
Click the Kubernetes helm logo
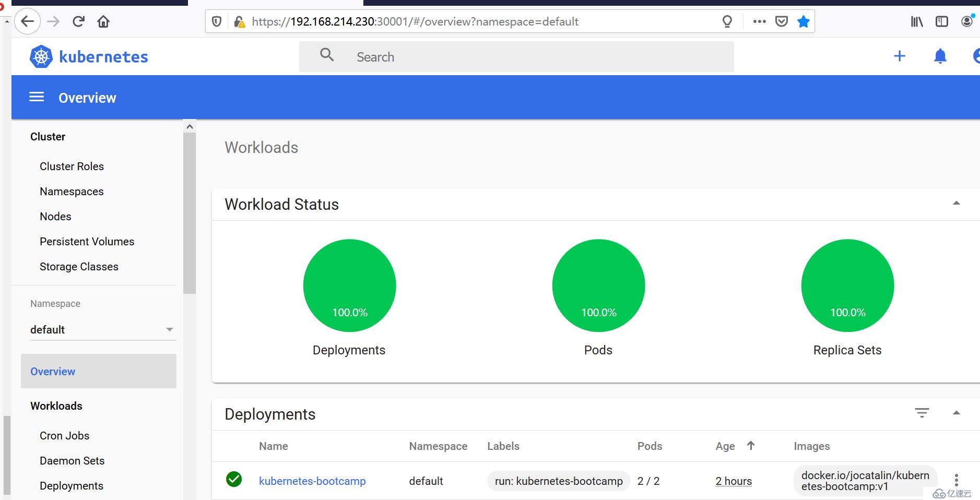pos(41,56)
